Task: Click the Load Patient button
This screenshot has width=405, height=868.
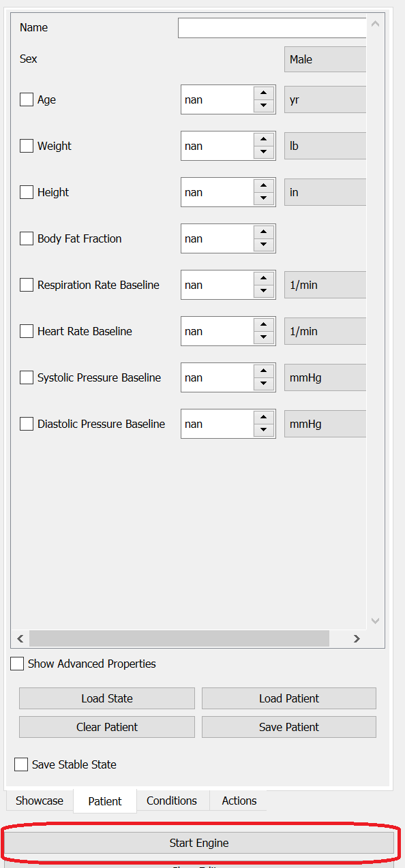Action: [289, 698]
